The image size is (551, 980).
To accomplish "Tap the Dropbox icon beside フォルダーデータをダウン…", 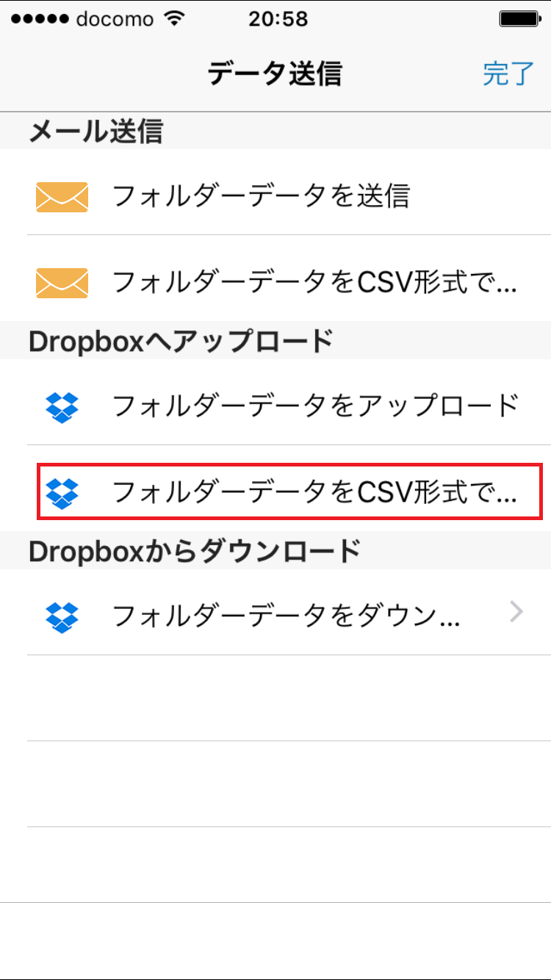I will tap(62, 616).
